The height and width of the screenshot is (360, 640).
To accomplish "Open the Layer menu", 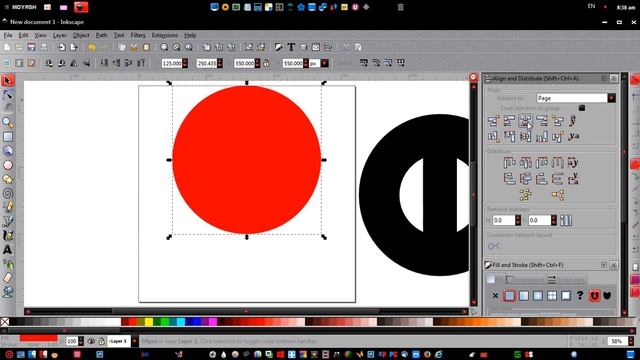I will point(60,35).
